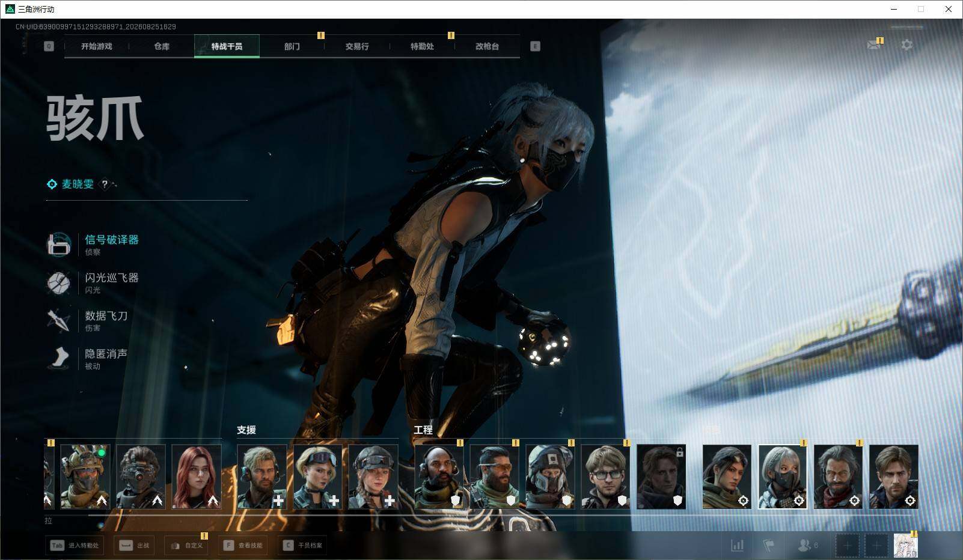Select the red-haired assault operator portrait
This screenshot has height=560, width=963.
[x=197, y=476]
